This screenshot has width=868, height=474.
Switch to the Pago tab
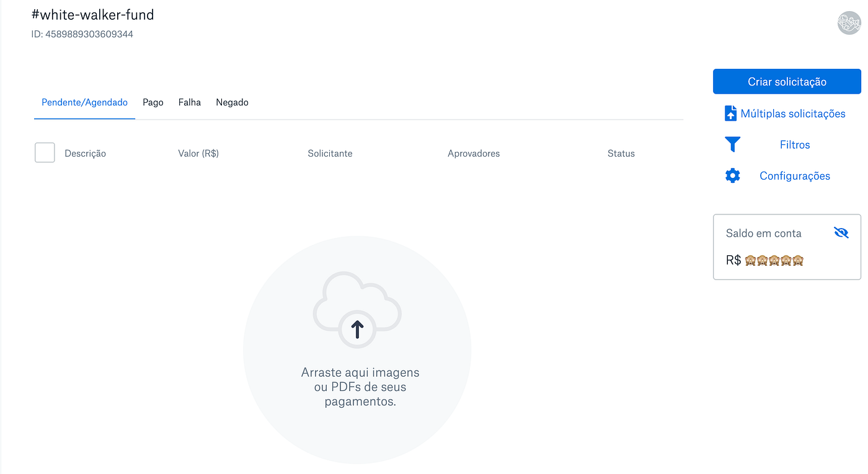pos(153,102)
